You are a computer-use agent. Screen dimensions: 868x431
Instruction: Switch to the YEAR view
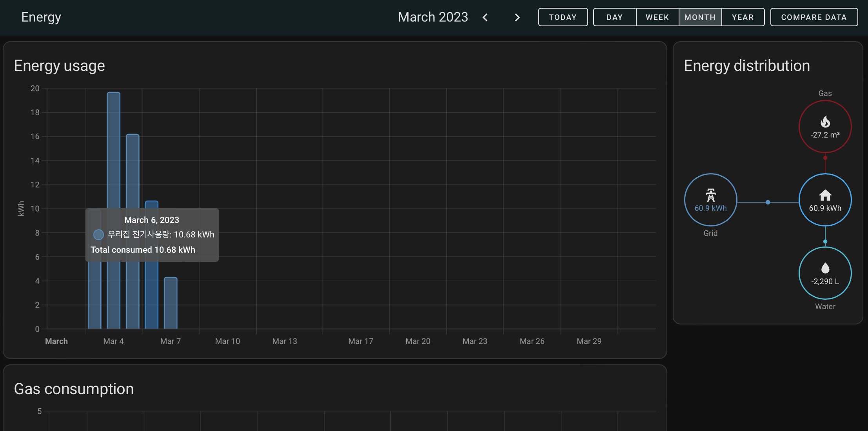[x=743, y=17]
